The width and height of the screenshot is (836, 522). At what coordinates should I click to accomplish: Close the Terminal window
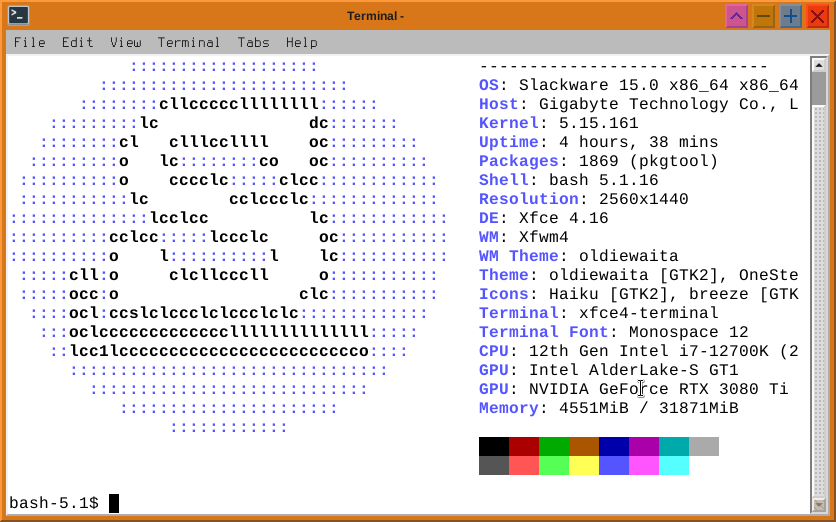click(817, 16)
